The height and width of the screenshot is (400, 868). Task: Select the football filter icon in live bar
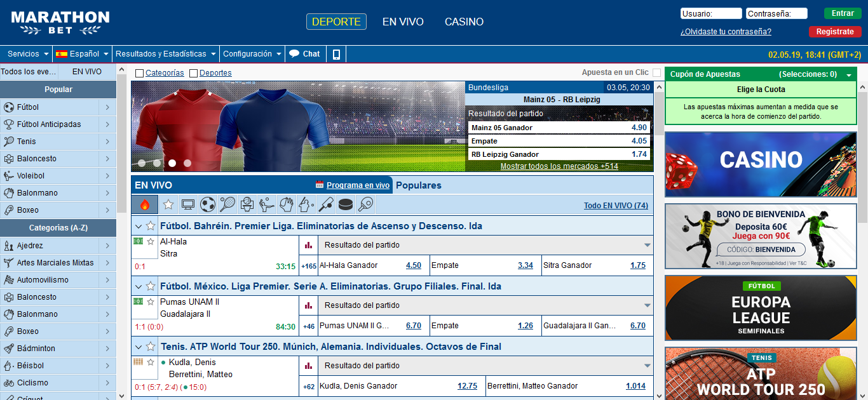(207, 204)
